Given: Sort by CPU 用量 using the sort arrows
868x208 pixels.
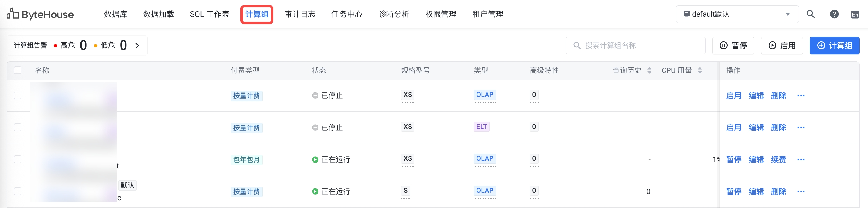Looking at the screenshot, I should click(x=700, y=70).
